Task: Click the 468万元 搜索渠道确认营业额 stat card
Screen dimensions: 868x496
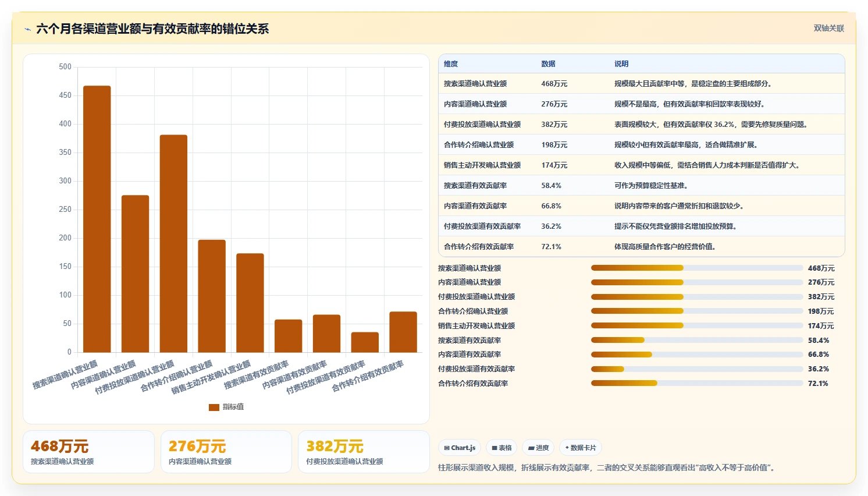Action: [x=88, y=452]
